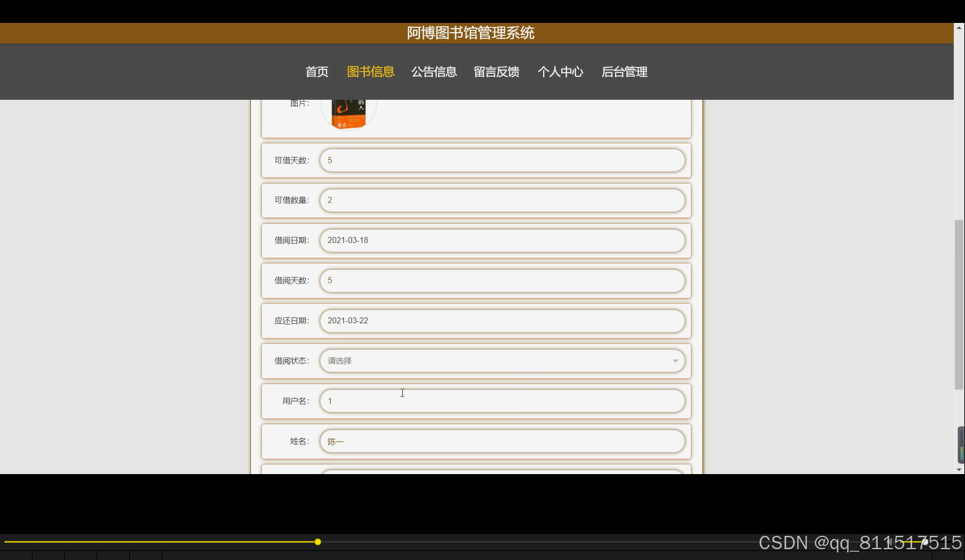This screenshot has height=560, width=965.
Task: Select the 姓名 field showing 陈一
Action: click(x=502, y=441)
